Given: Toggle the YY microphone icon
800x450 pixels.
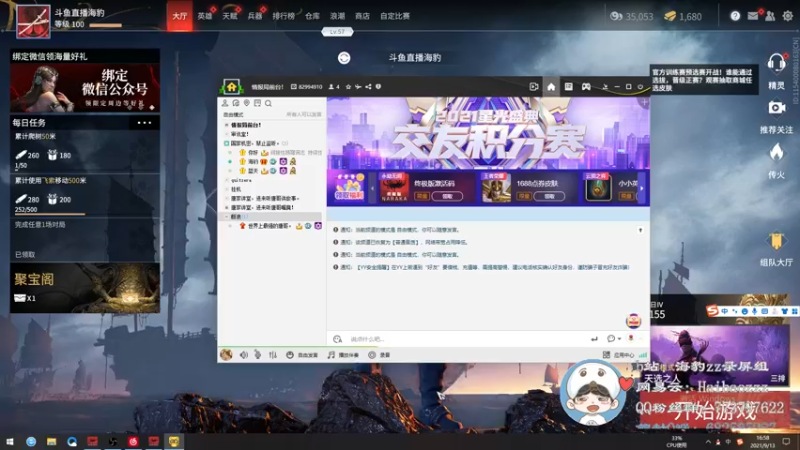Looking at the screenshot, I should (x=258, y=355).
